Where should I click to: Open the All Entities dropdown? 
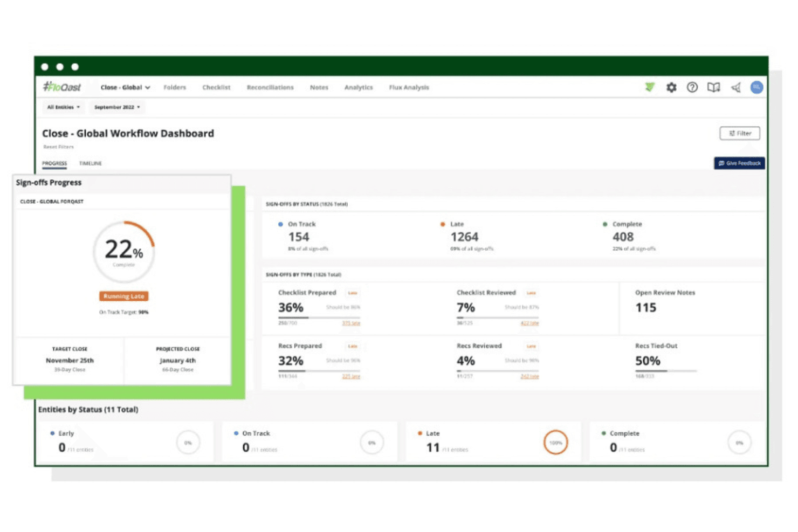[64, 107]
